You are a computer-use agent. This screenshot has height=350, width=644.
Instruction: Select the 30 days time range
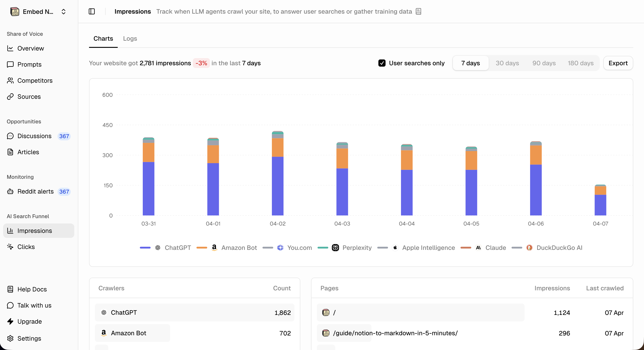507,63
